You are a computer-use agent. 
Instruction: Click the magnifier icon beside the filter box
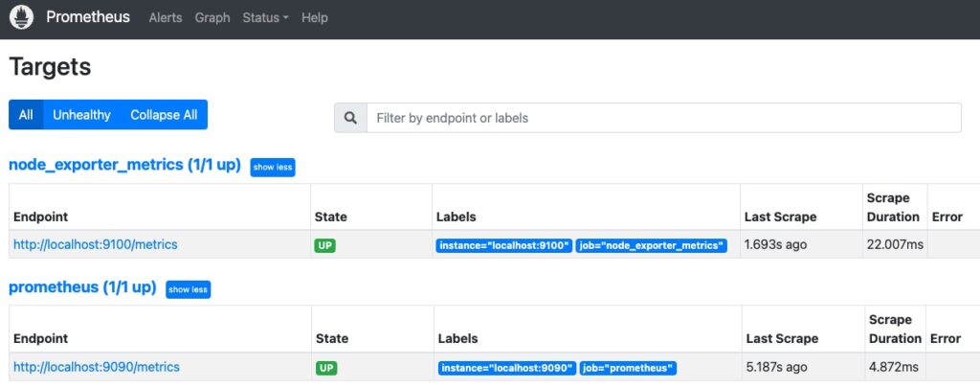click(350, 118)
